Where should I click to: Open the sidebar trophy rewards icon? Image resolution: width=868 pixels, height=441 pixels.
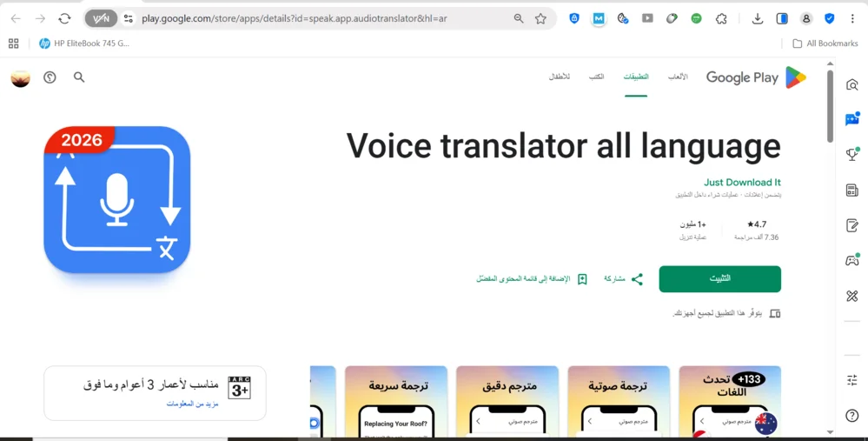pos(852,155)
